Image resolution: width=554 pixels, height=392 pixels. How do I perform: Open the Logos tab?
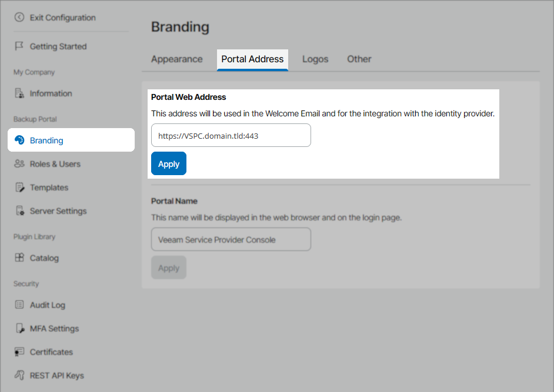(315, 59)
